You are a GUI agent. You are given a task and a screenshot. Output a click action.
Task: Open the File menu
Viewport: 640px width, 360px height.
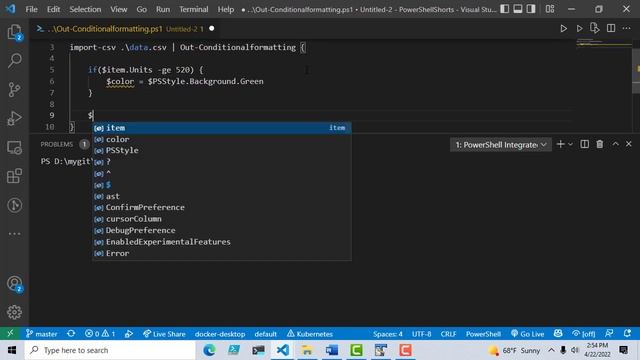click(31, 9)
